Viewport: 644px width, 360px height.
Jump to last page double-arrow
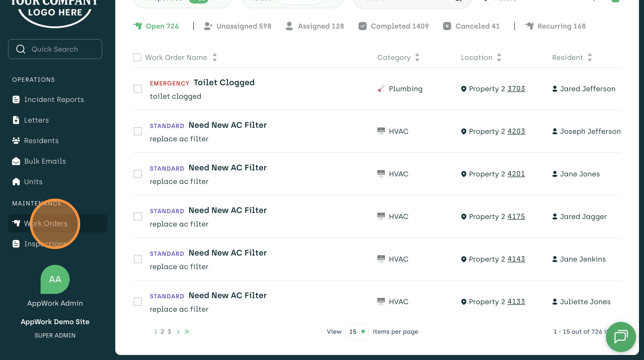point(187,332)
